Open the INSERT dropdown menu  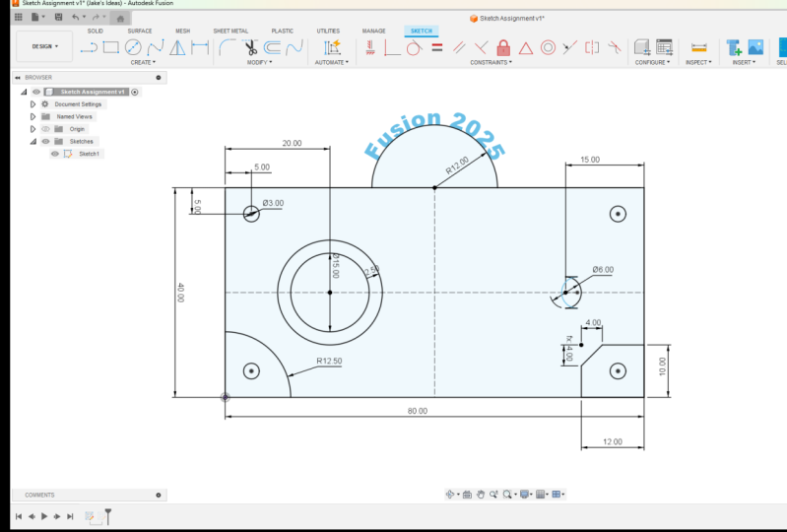tap(744, 62)
